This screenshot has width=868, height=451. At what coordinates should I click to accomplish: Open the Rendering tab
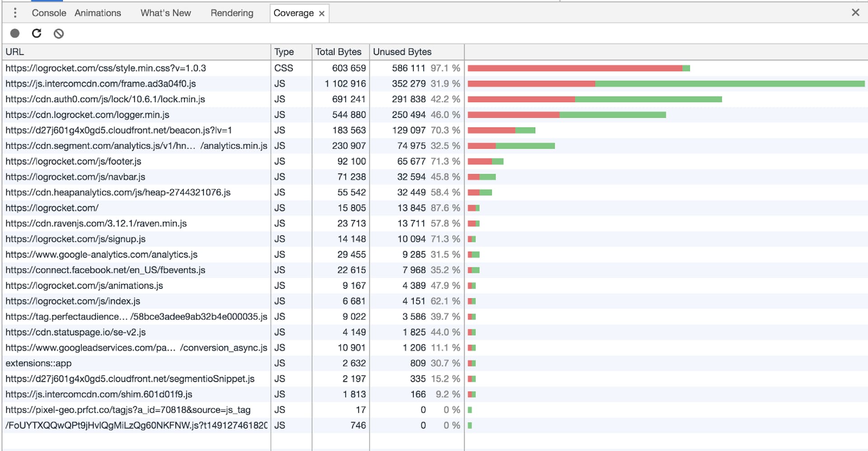pyautogui.click(x=232, y=13)
